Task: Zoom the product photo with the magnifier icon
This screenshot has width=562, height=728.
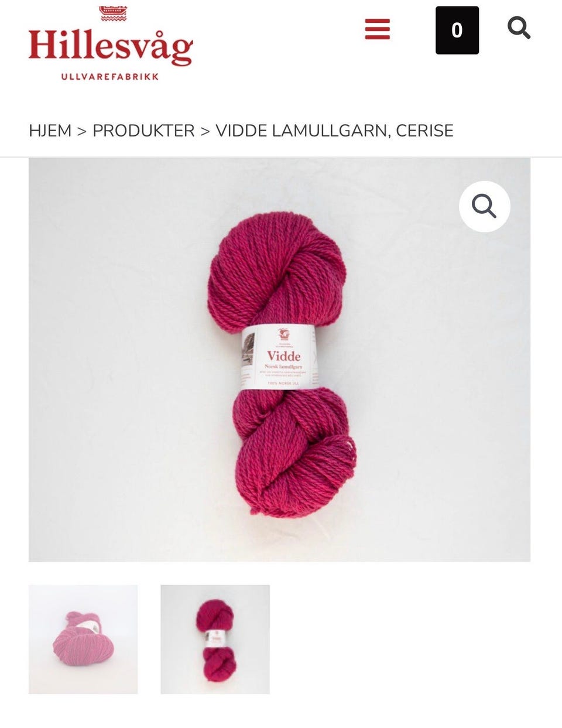Action: (485, 206)
